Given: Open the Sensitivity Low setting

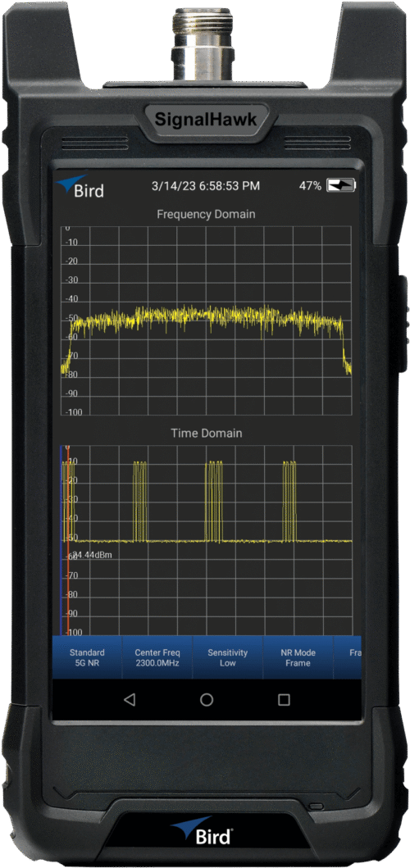Looking at the screenshot, I should point(228,657).
